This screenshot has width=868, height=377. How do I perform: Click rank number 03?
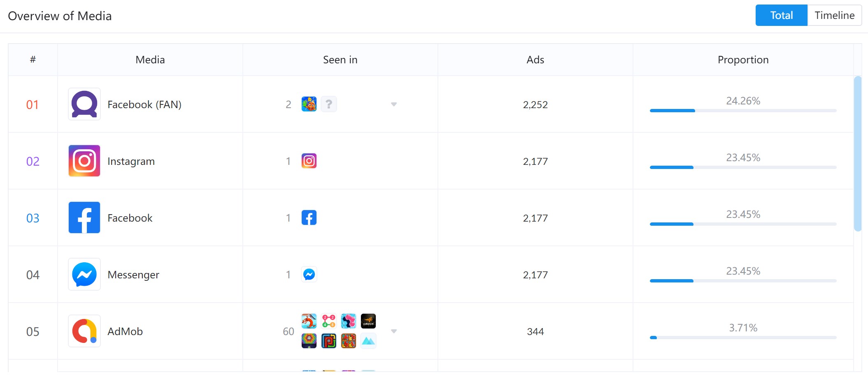[x=33, y=218]
